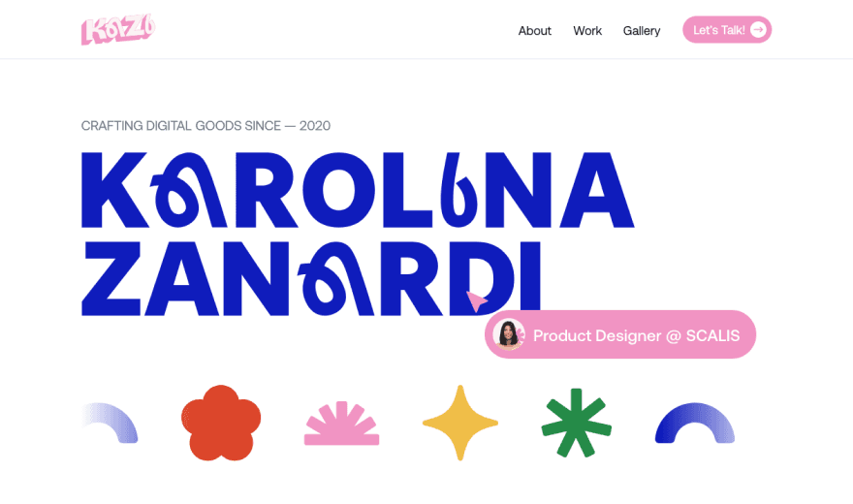Click the KAROLINA headline text
853x504 pixels.
point(358,190)
